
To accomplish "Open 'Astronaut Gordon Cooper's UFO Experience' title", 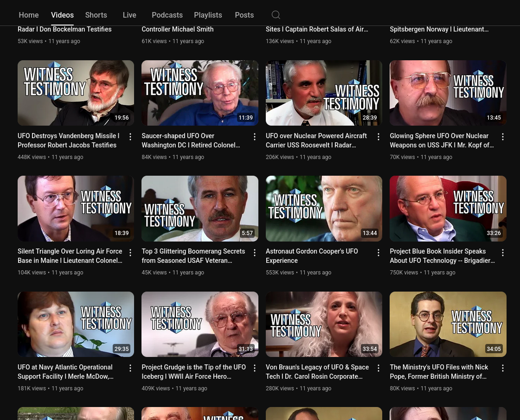I will pos(312,256).
